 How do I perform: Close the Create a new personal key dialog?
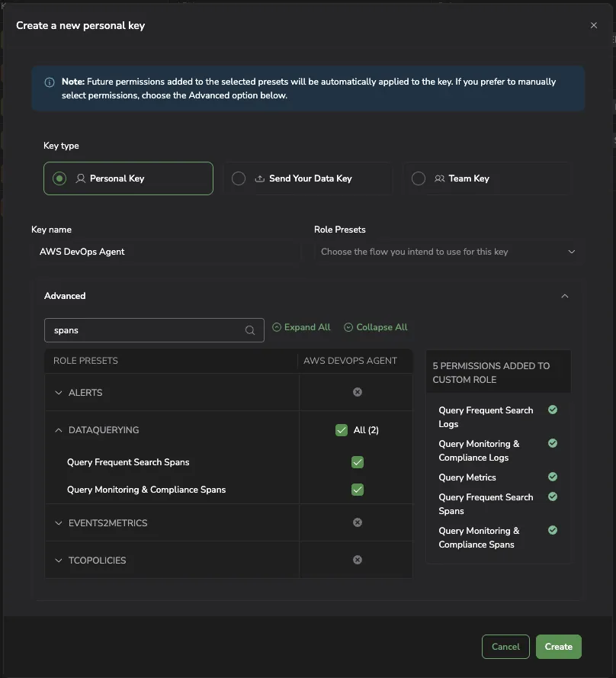click(594, 25)
